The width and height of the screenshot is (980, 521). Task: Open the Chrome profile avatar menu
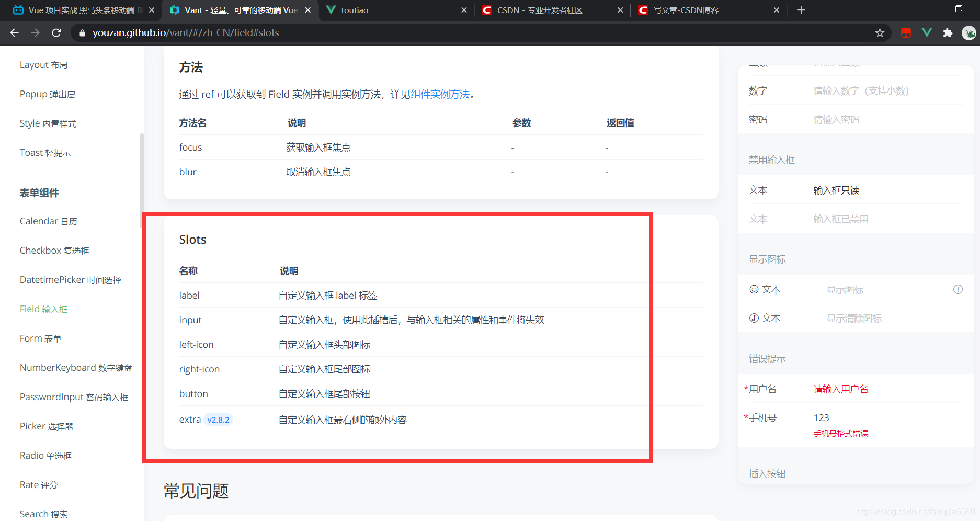pos(969,32)
